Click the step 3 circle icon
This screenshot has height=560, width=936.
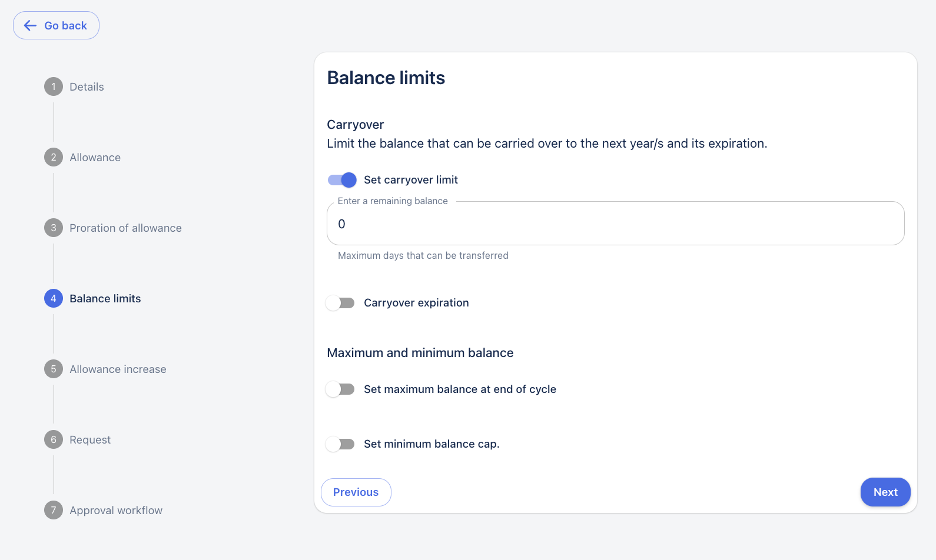pyautogui.click(x=54, y=228)
